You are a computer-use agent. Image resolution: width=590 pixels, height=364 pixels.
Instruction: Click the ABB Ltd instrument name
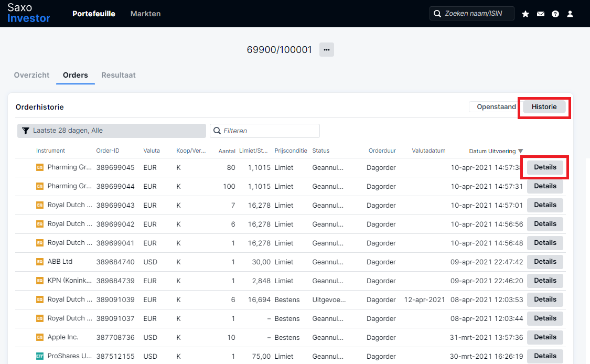point(60,261)
